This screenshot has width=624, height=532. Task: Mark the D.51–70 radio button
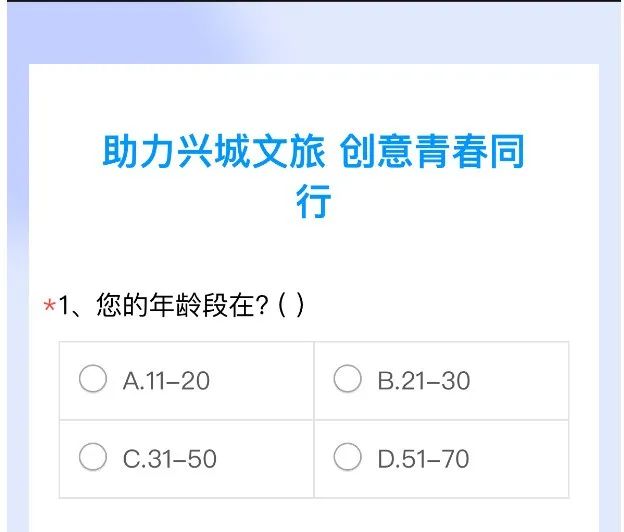[347, 458]
